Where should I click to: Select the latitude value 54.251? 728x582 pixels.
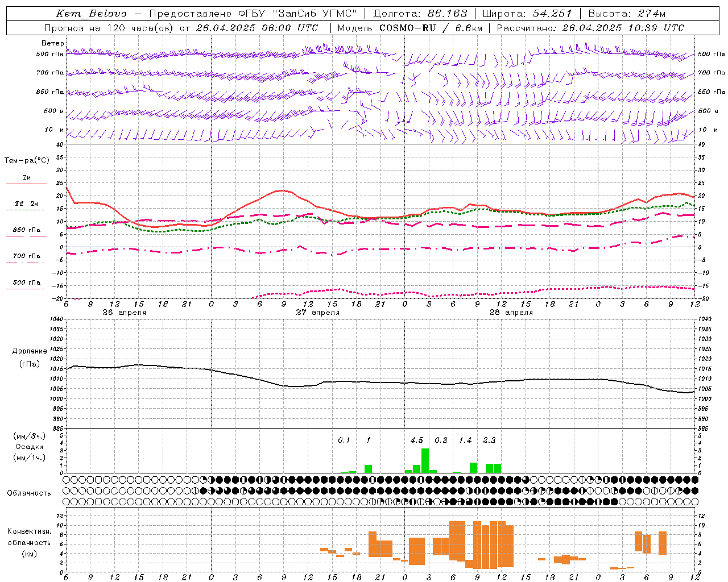pyautogui.click(x=552, y=14)
